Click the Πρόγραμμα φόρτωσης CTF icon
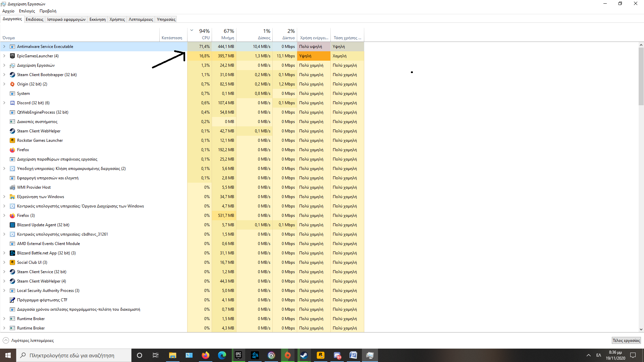The width and height of the screenshot is (644, 362). pyautogui.click(x=12, y=300)
